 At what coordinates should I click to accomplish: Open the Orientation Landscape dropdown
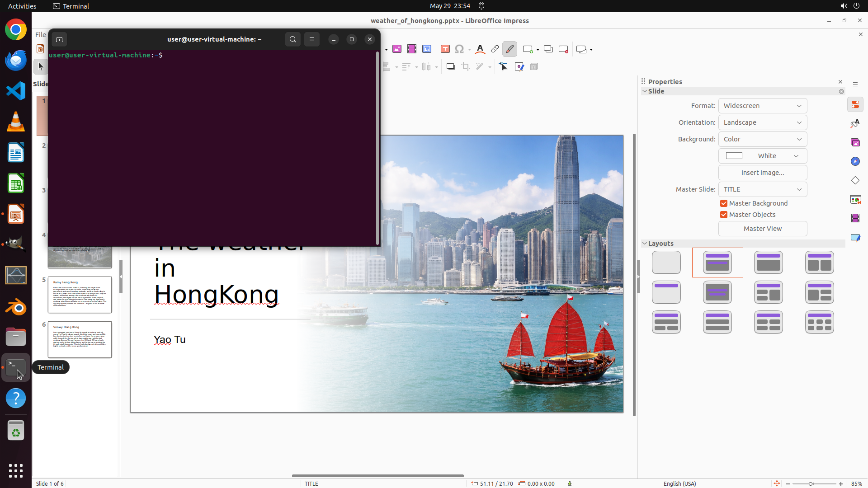point(763,122)
